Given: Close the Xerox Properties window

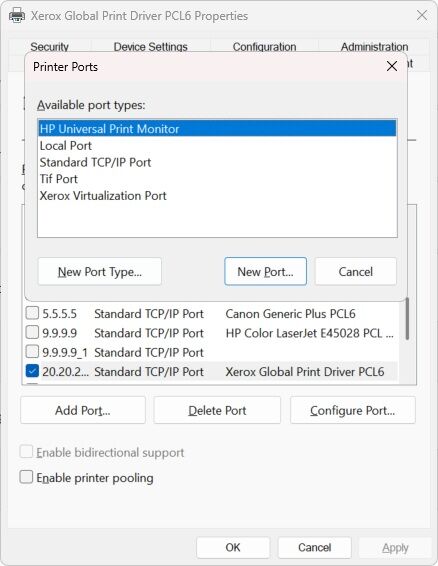Looking at the screenshot, I should coord(422,16).
